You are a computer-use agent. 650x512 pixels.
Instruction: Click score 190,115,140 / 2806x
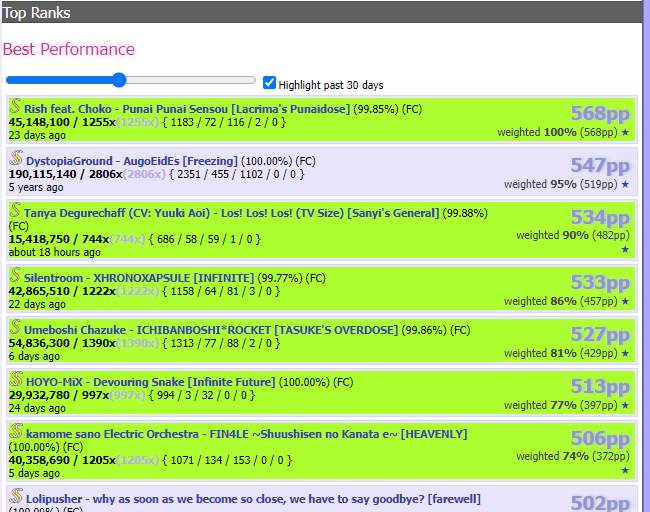pos(65,174)
